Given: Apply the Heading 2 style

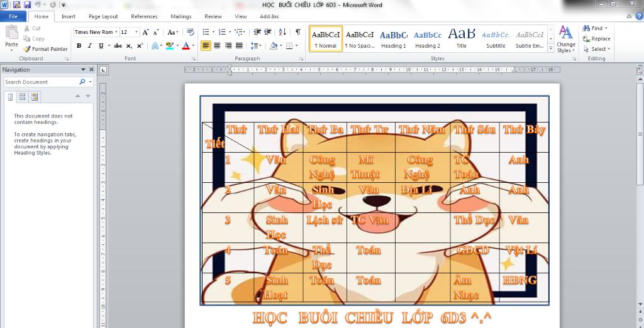Looking at the screenshot, I should 428,38.
